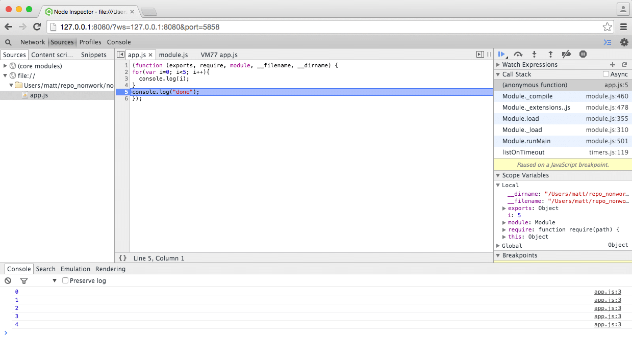Viewport: 632px width, 364px height.
Task: Click app.js:3 link for output 0
Action: (608, 292)
